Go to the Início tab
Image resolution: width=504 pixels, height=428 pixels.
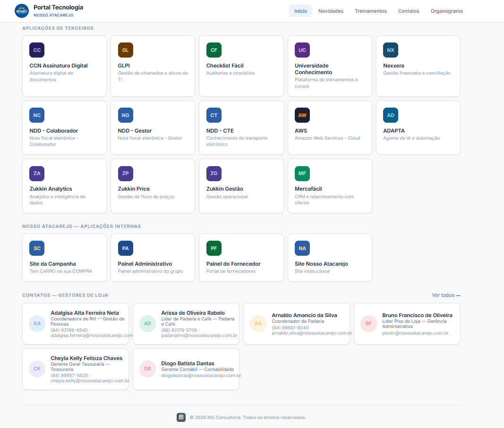pos(300,11)
